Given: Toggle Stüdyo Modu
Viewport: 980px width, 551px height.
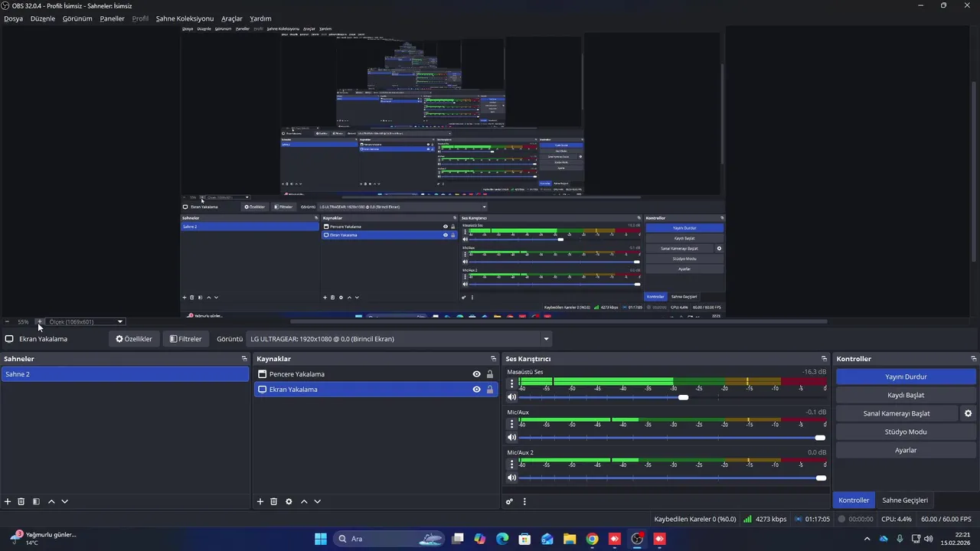Looking at the screenshot, I should click(x=906, y=432).
